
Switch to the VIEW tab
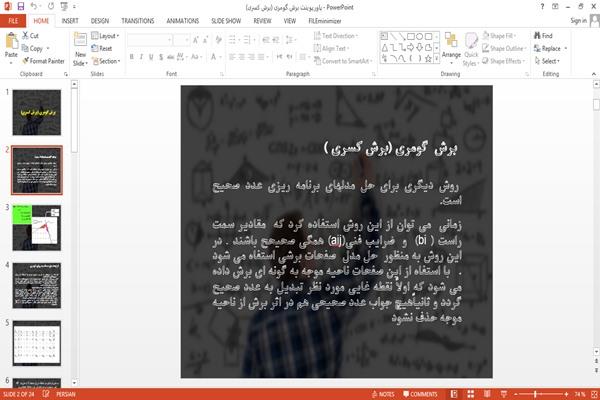290,21
